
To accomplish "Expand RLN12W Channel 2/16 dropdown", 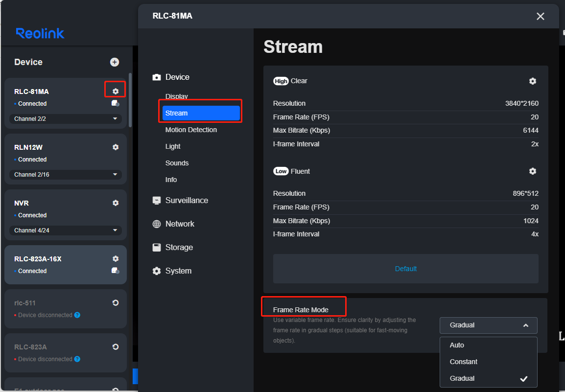I will 66,174.
